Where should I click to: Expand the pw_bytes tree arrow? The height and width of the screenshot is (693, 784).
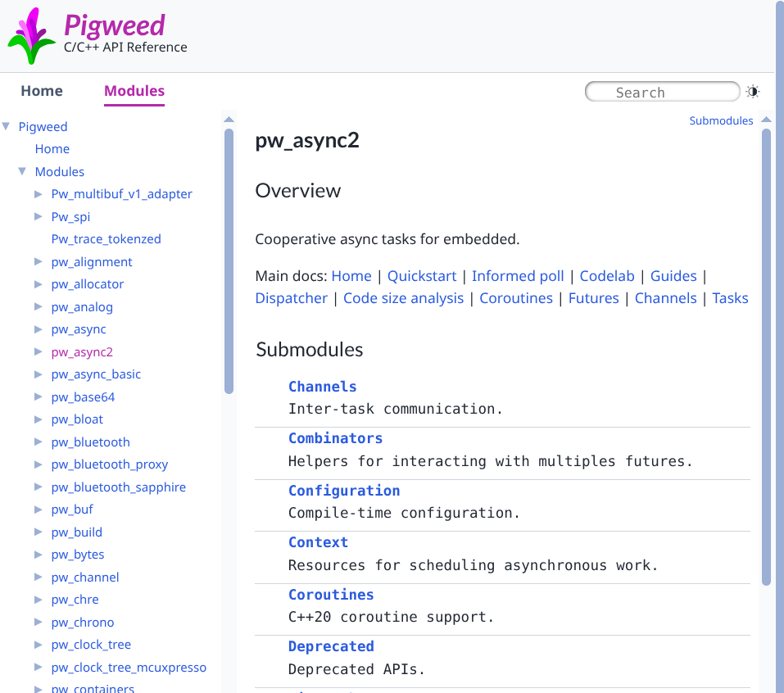coord(38,554)
